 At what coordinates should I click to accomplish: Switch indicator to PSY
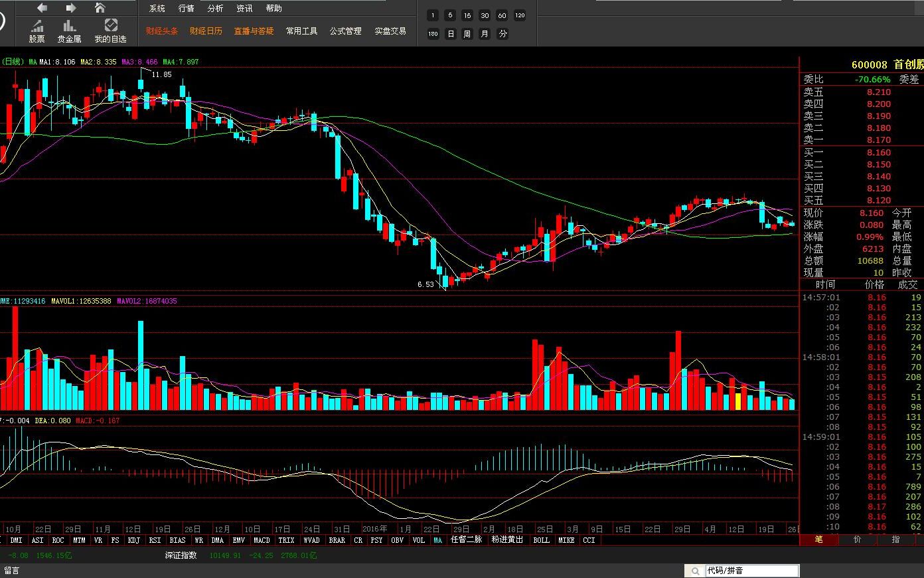[x=377, y=540]
